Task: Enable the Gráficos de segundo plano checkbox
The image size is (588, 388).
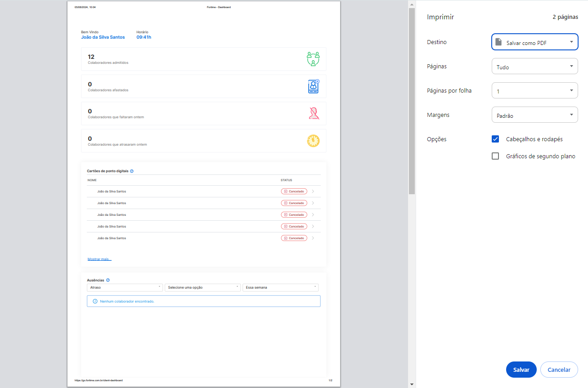Action: pos(495,156)
